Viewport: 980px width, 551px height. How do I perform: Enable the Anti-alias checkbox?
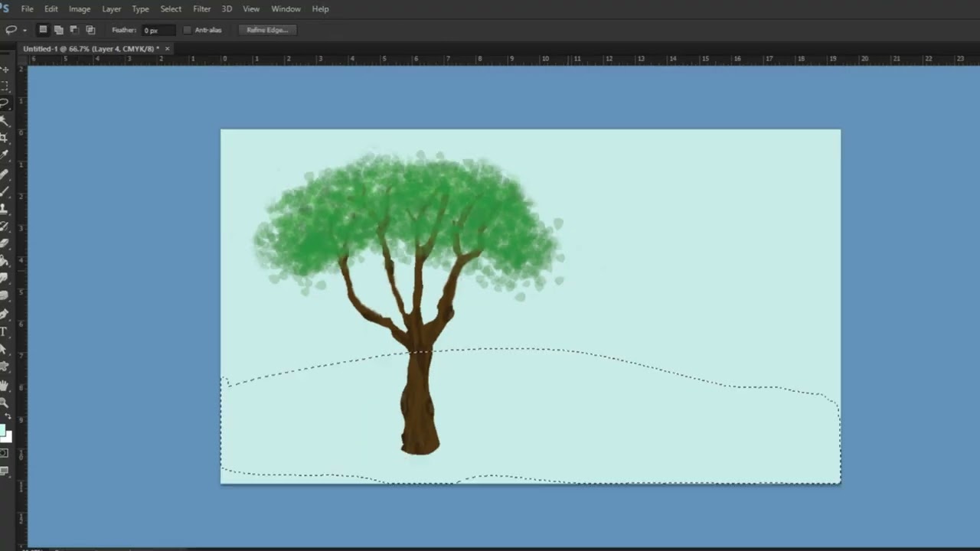click(x=188, y=30)
